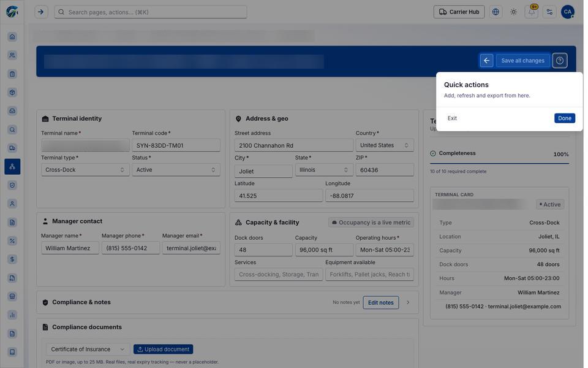This screenshot has height=368, width=588.
Task: Open the State dropdown showing Illinois
Action: [x=324, y=170]
